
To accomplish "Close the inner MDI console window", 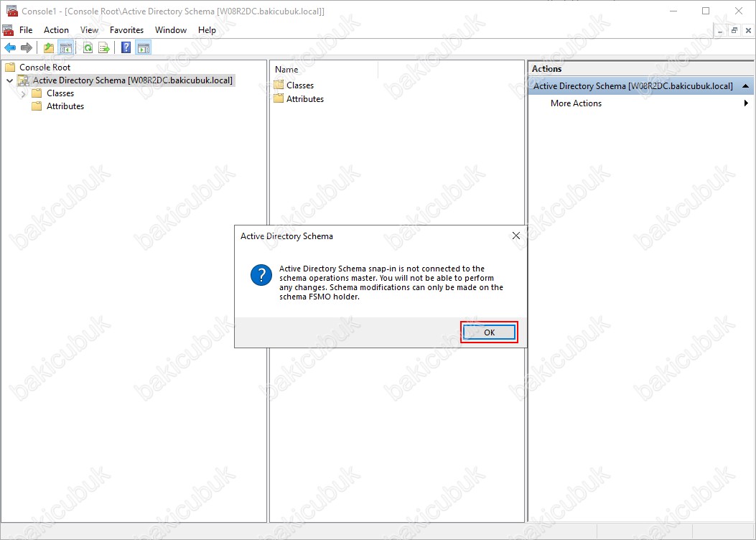I will [748, 30].
